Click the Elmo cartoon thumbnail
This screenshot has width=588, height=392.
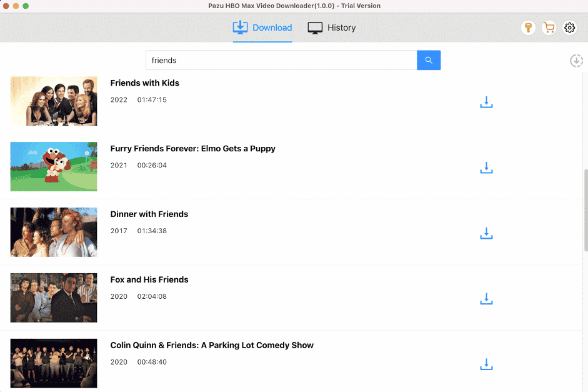(53, 167)
